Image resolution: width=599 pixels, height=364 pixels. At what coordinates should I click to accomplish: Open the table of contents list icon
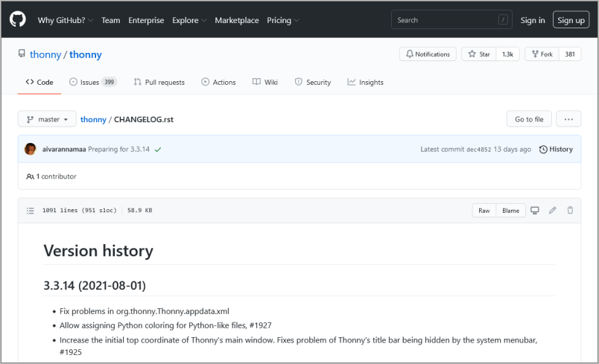coord(31,210)
